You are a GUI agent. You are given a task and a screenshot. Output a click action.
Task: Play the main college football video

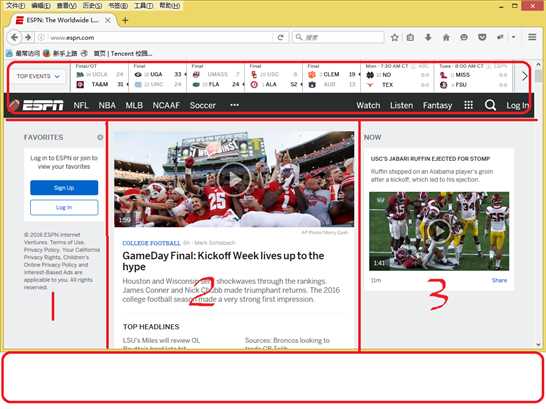(x=234, y=179)
